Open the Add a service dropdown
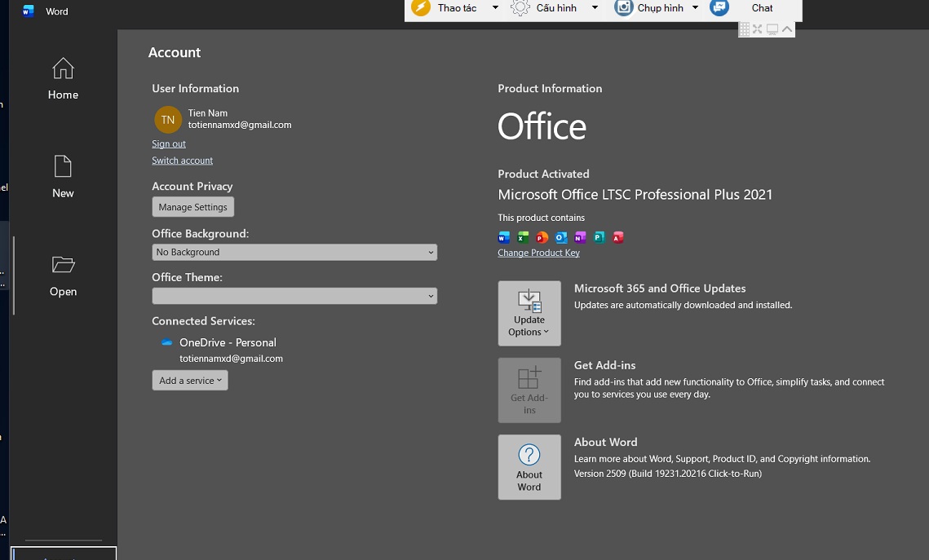 189,380
